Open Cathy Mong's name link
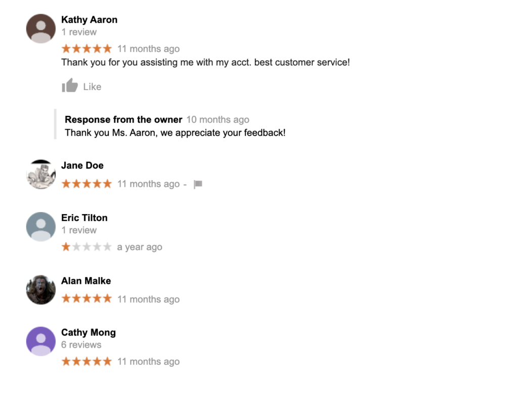The height and width of the screenshot is (420, 518). [89, 332]
